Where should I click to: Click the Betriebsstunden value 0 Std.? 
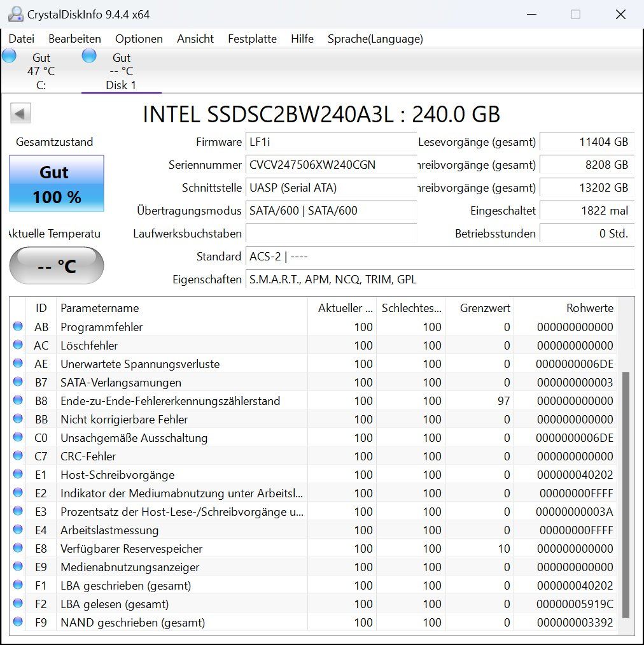coord(587,234)
